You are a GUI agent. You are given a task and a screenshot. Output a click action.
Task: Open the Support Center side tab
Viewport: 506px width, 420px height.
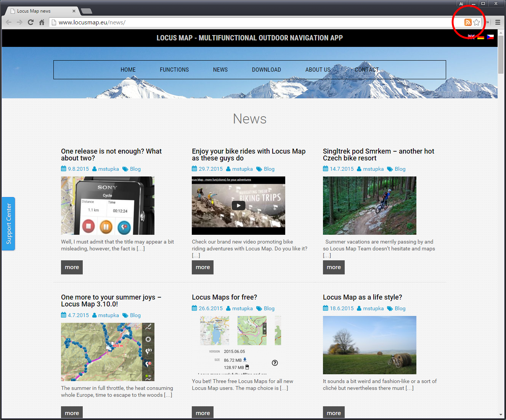(x=8, y=224)
